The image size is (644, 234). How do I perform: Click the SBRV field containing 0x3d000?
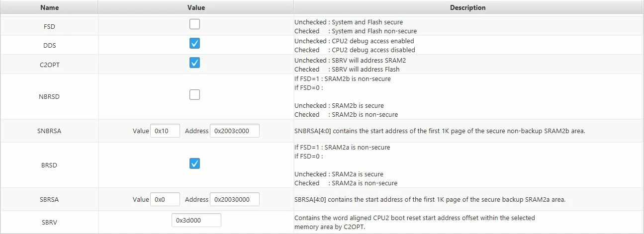(x=196, y=221)
